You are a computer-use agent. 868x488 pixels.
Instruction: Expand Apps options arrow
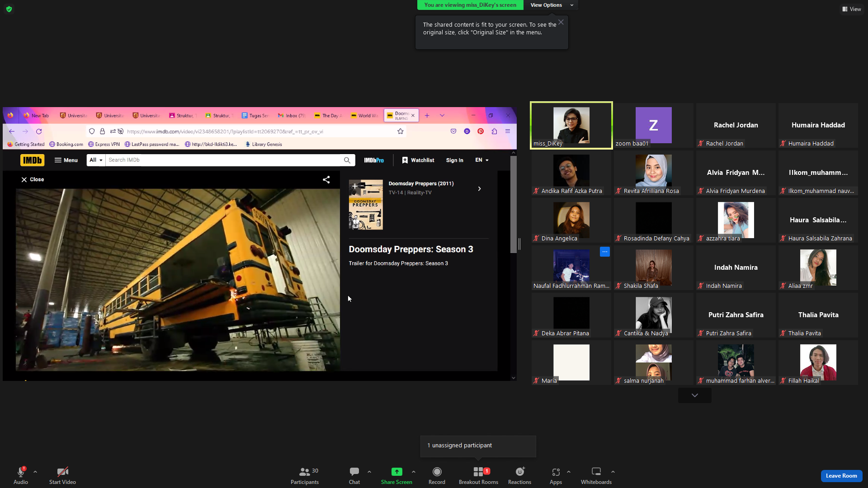569,472
